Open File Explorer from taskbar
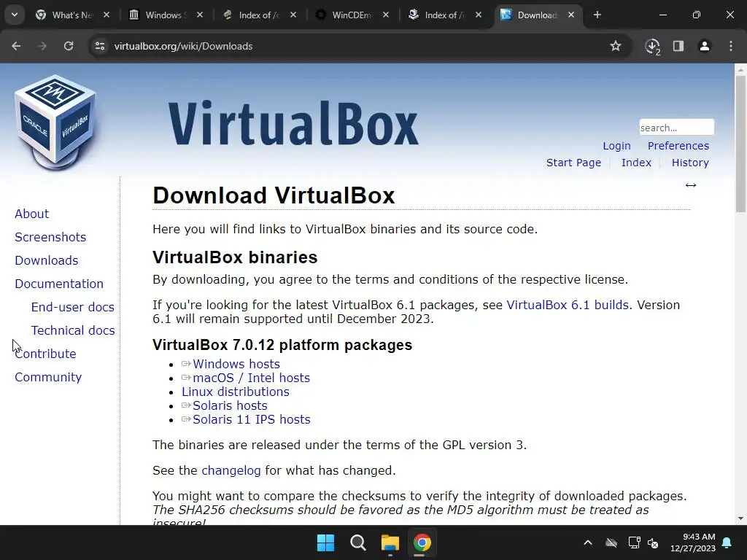Image resolution: width=747 pixels, height=560 pixels. 390,542
